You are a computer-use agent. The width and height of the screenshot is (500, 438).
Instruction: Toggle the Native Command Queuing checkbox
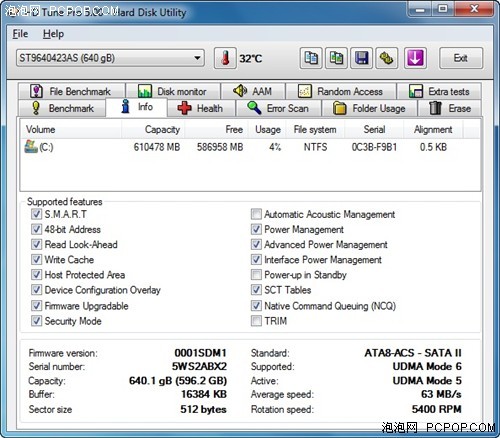coord(256,306)
